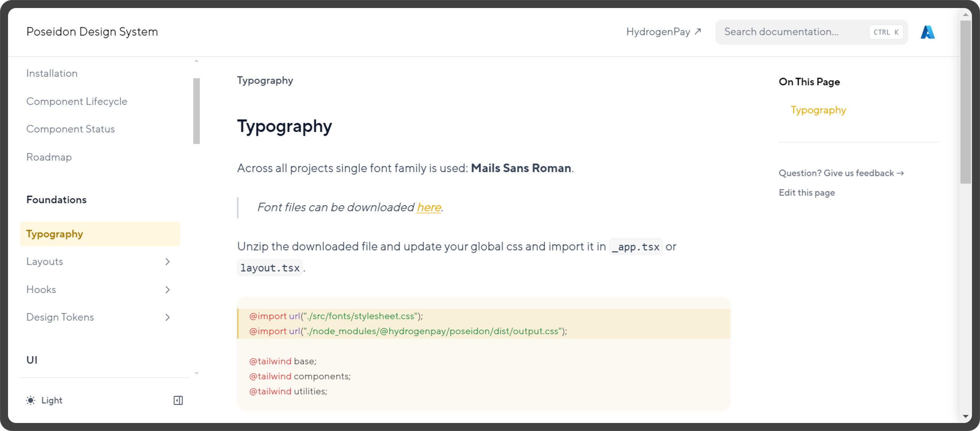Jump to Typography in On This Page
This screenshot has height=431, width=980.
(818, 110)
